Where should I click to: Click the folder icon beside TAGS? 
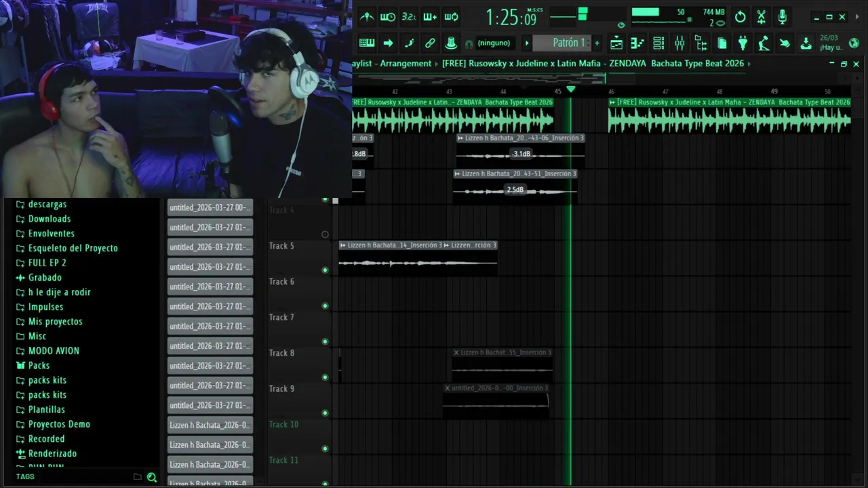click(x=137, y=476)
